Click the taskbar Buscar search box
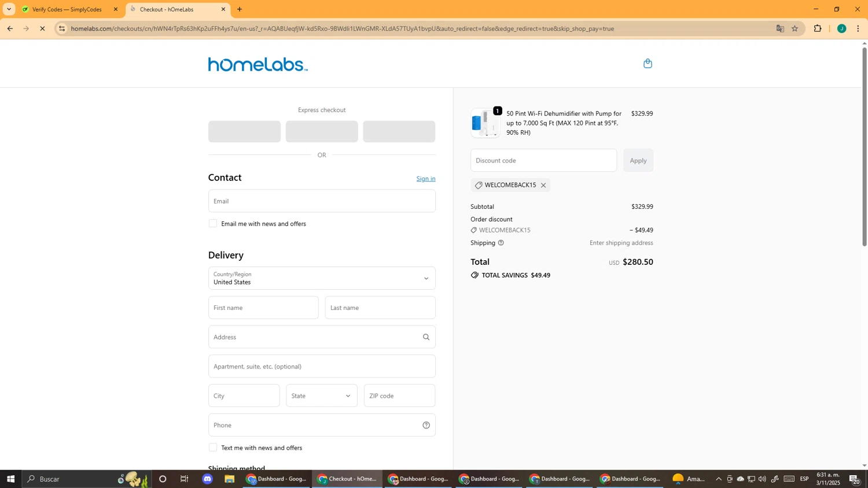 coord(87,479)
